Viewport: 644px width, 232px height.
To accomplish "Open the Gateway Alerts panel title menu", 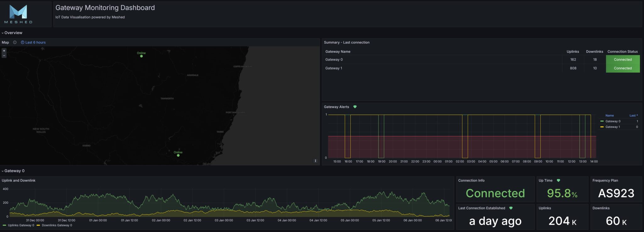I will coord(336,107).
